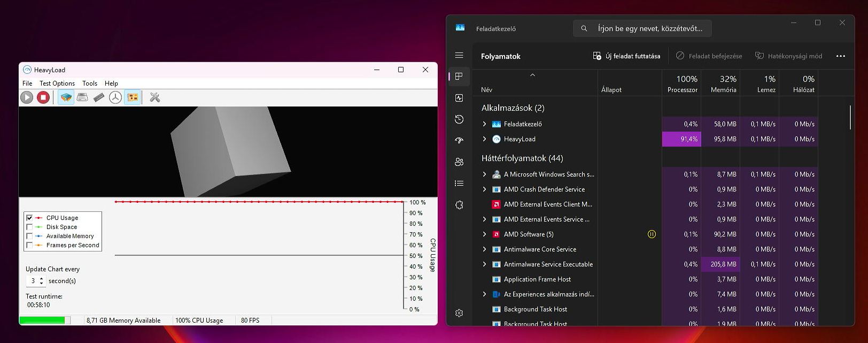This screenshot has height=343, width=868.
Task: Open App history in Task Manager sidebar
Action: tap(459, 119)
